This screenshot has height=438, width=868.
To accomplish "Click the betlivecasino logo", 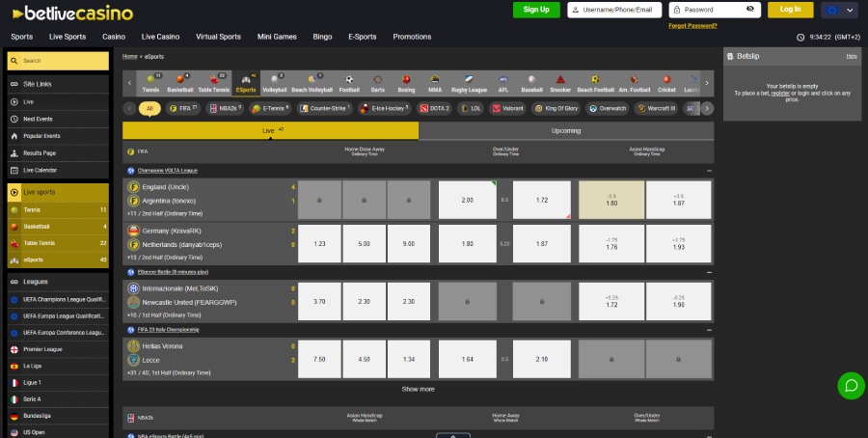I will click(72, 14).
